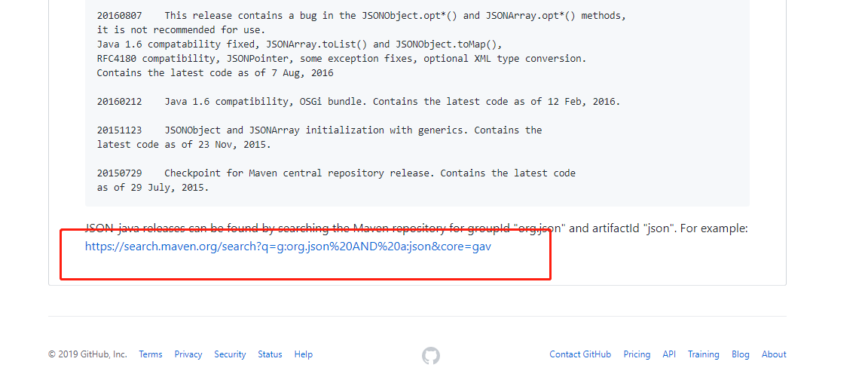Open the Privacy footer link

tap(188, 354)
